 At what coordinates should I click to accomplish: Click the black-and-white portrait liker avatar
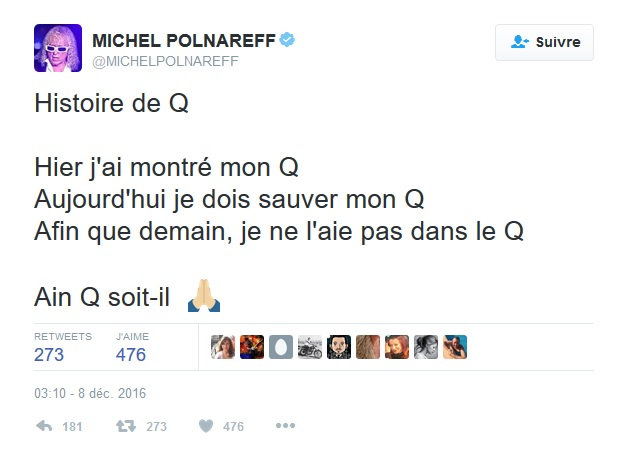pos(426,347)
